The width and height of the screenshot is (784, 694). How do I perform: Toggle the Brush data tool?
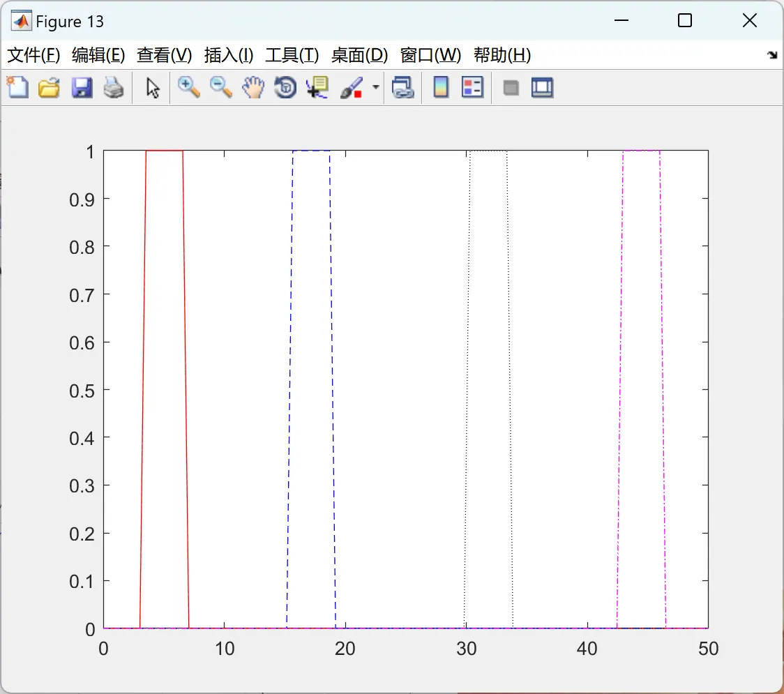(x=351, y=87)
